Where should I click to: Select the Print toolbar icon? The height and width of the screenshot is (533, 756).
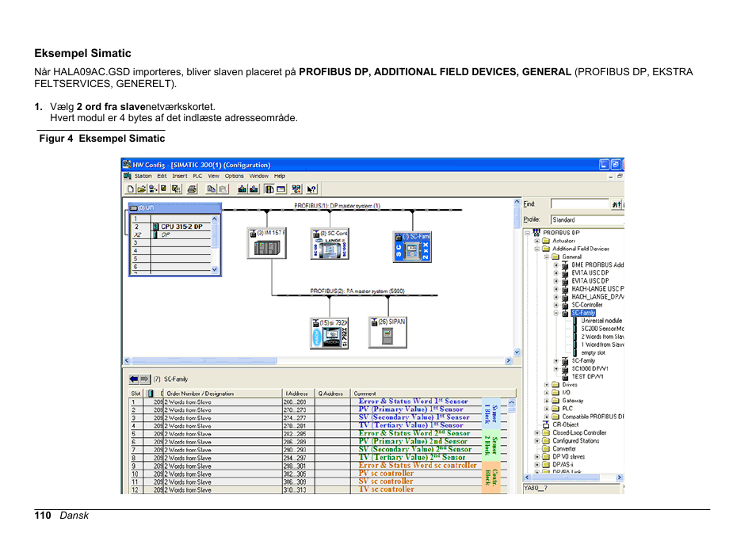coord(191,188)
